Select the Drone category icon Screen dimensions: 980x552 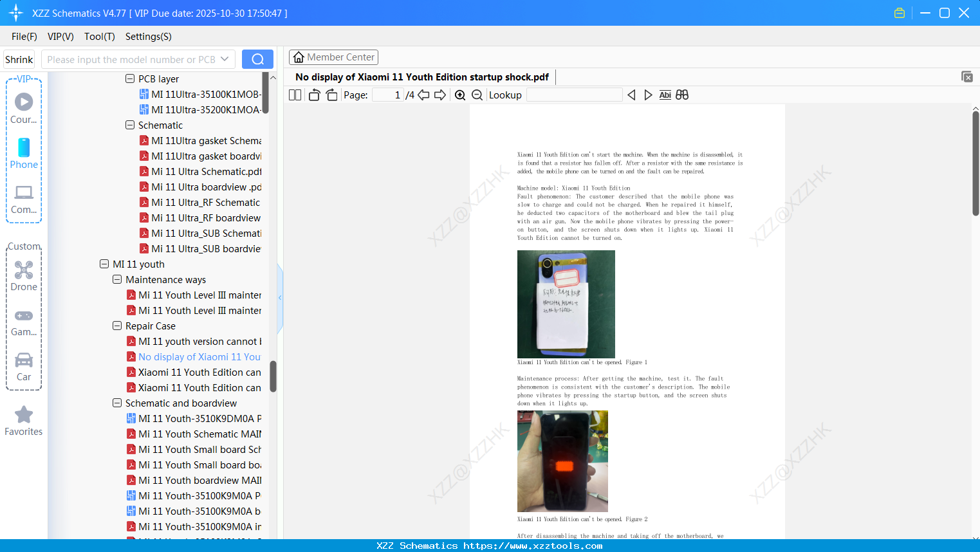pos(24,276)
